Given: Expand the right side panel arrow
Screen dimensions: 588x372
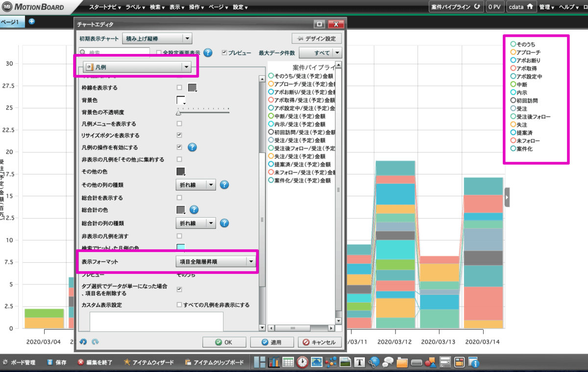Looking at the screenshot, I should pos(507,198).
